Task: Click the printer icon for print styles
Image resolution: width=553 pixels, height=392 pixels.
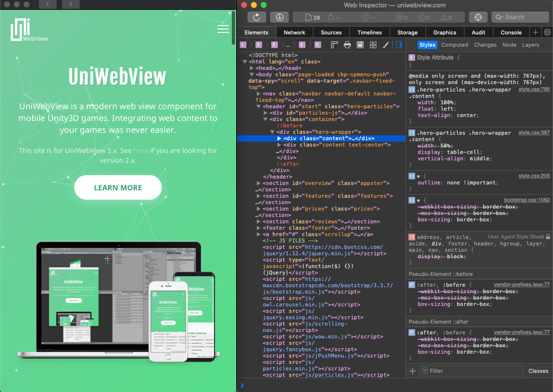Action: (x=347, y=45)
